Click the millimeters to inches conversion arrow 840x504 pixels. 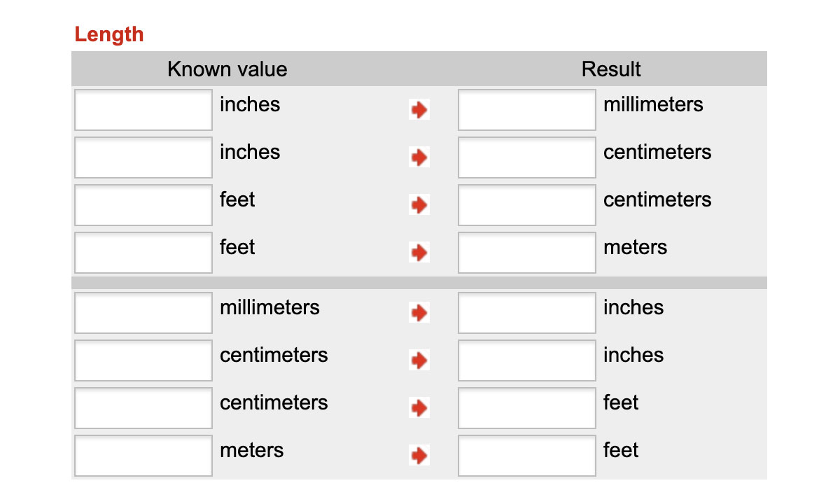419,313
